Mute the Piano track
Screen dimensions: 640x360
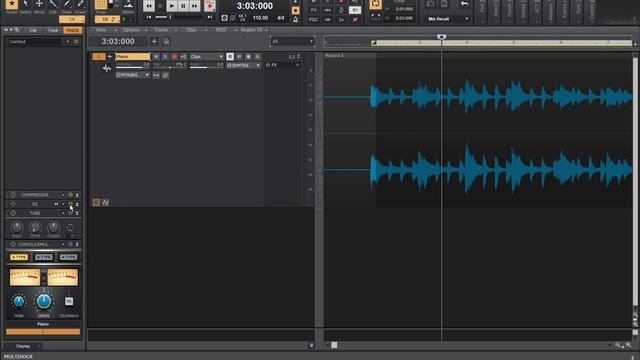156,57
